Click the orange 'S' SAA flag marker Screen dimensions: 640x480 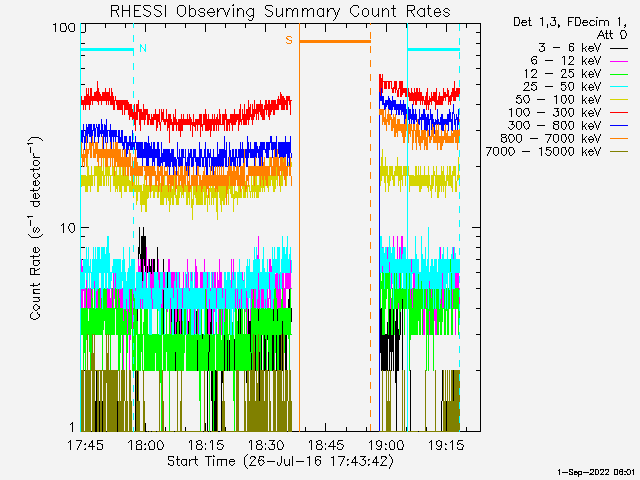point(289,40)
